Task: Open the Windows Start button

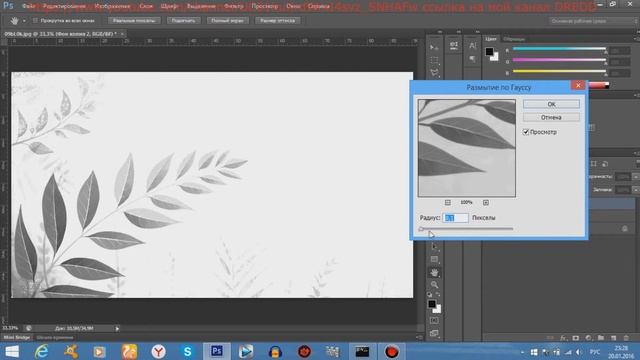Action: tap(12, 351)
